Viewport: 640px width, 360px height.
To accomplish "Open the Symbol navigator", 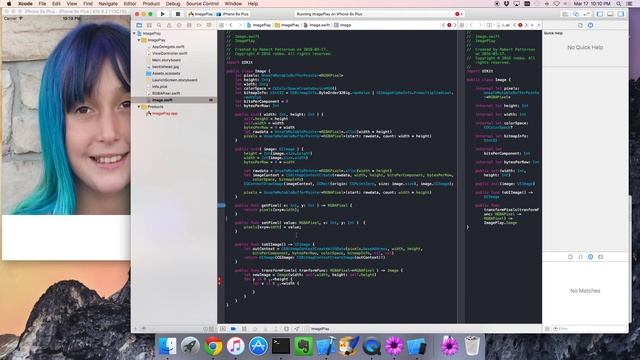I will click(x=149, y=25).
